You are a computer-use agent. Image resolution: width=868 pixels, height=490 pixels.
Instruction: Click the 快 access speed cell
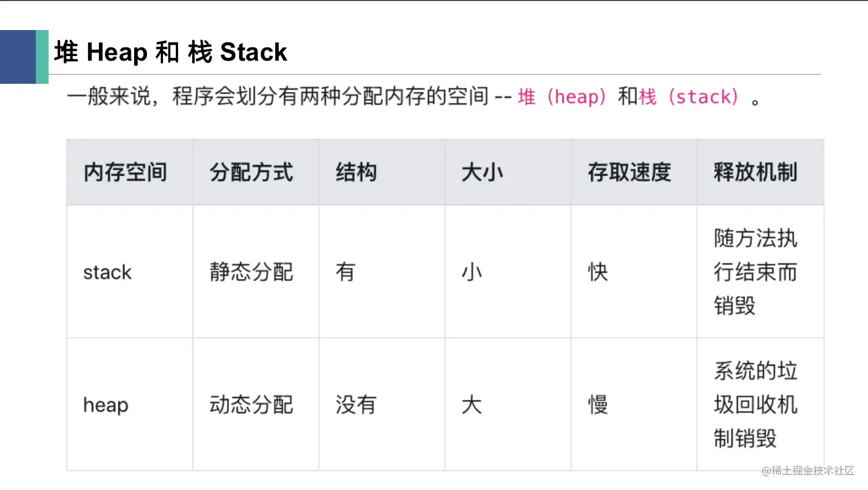(x=634, y=272)
